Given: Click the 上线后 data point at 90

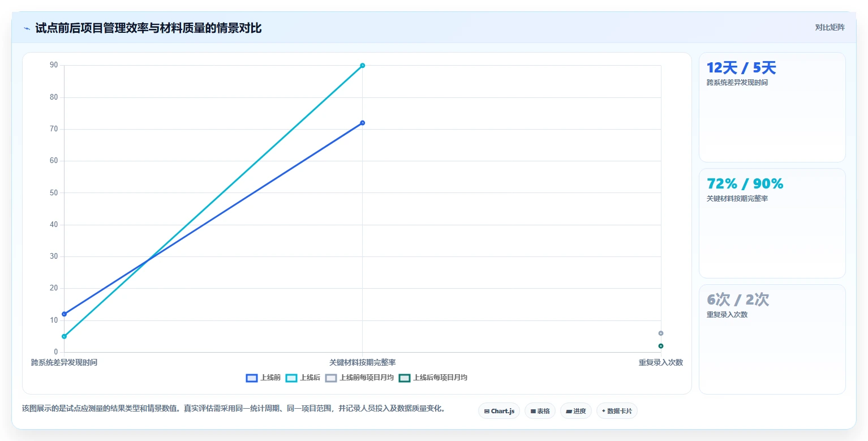Looking at the screenshot, I should 362,66.
